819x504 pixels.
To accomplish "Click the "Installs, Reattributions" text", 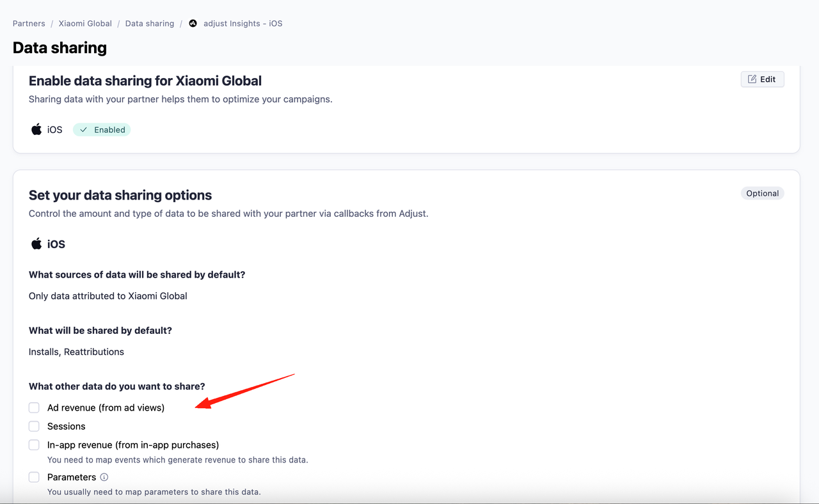I will [76, 352].
